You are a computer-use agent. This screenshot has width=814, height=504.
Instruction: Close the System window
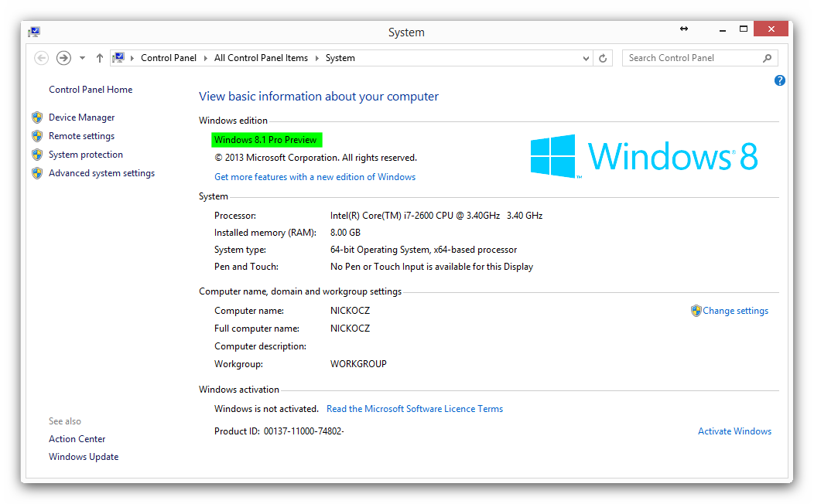tap(771, 29)
